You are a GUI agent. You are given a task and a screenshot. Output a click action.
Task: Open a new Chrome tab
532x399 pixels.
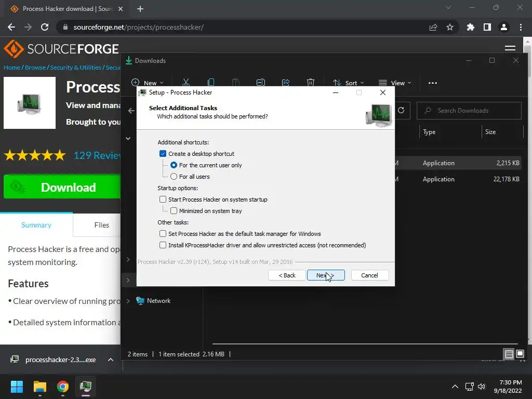140,9
